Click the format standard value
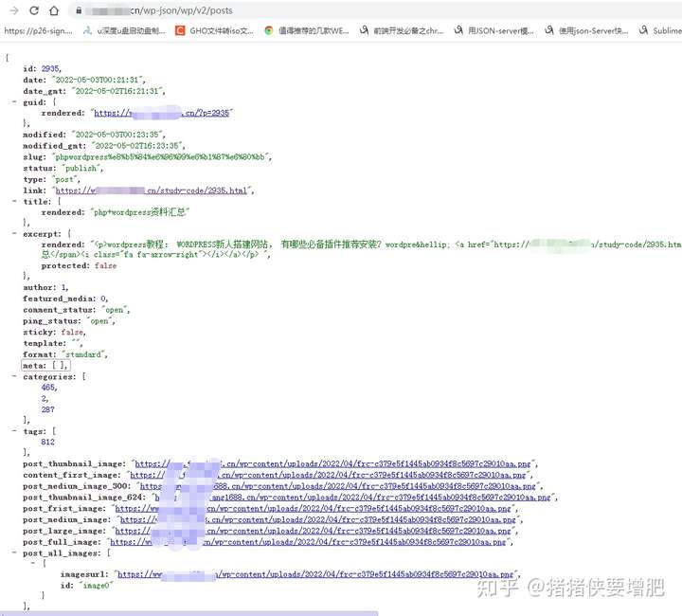The image size is (682, 616). [x=83, y=354]
